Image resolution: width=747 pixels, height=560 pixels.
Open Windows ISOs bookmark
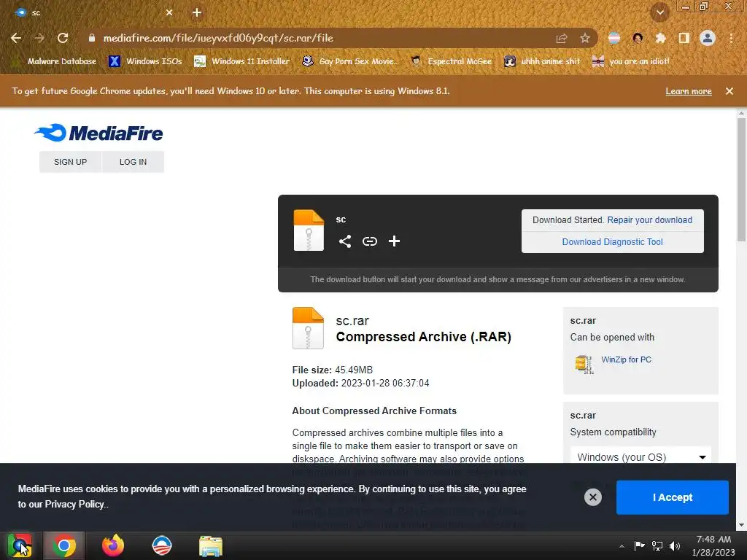[146, 61]
